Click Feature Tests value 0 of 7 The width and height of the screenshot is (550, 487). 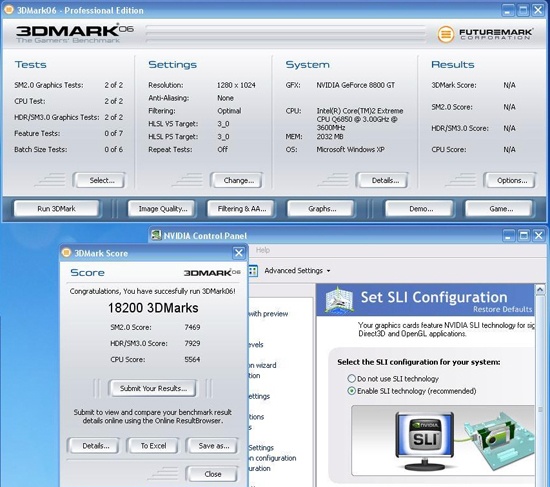point(114,133)
